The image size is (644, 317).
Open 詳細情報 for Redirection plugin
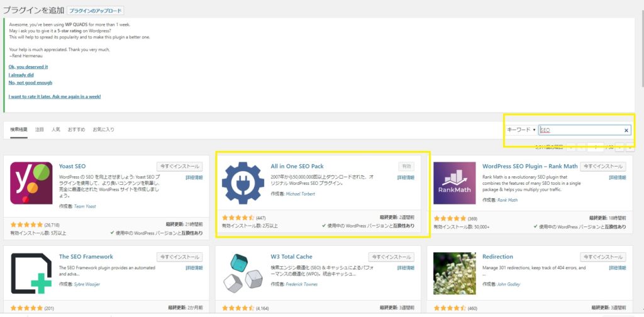(618, 268)
